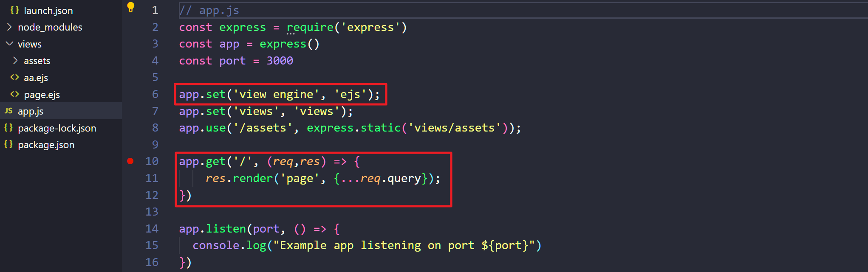Screen dimensions: 868x272
Task: Open aa.ejs in the explorer
Action: coord(36,78)
